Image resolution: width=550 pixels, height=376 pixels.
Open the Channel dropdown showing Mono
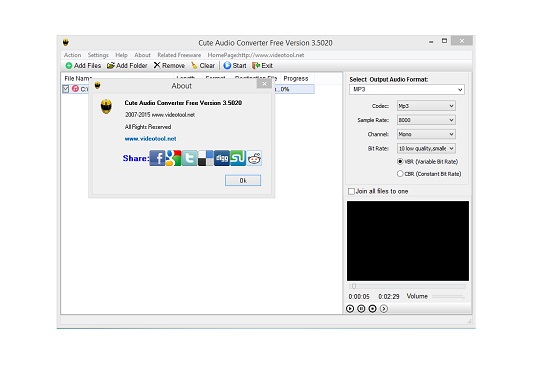[426, 134]
